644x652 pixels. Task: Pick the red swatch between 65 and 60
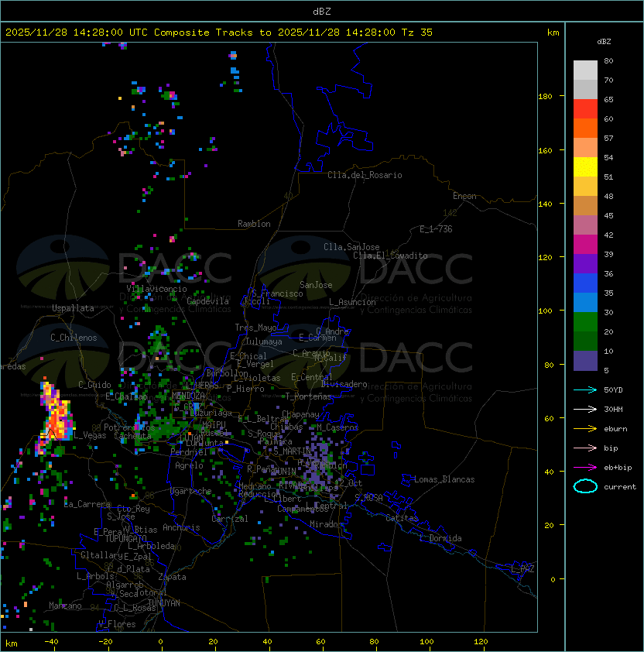(x=585, y=109)
